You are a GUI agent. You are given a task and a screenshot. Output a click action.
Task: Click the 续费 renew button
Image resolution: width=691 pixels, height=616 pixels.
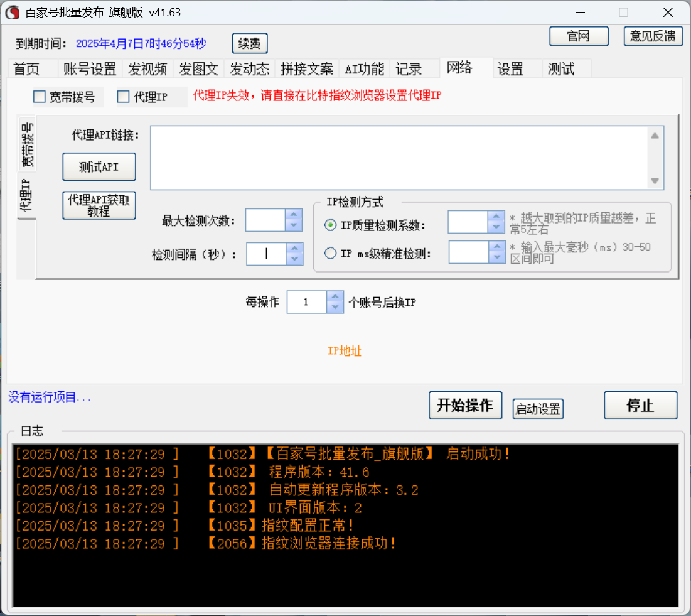249,44
